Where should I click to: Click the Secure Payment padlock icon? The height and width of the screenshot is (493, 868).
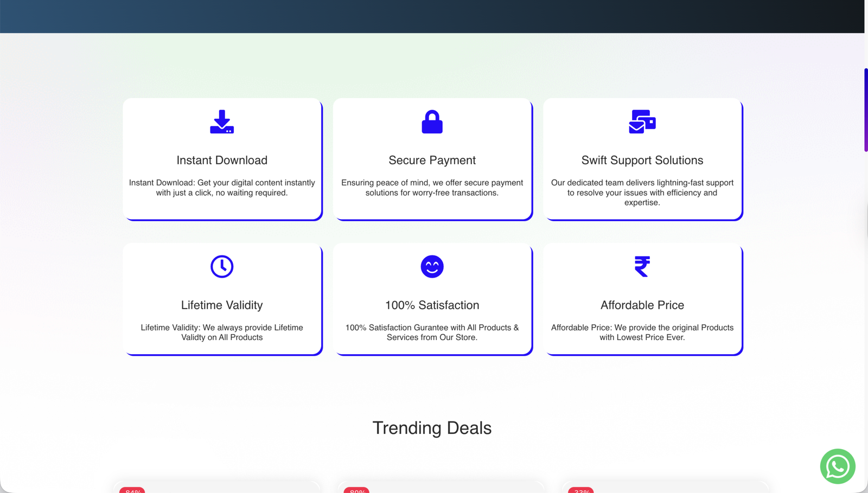[x=432, y=122]
